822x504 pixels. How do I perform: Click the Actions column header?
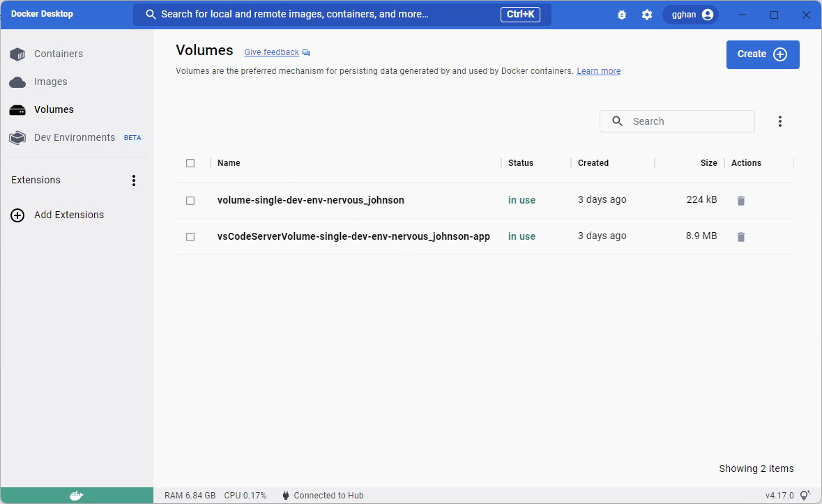(746, 163)
